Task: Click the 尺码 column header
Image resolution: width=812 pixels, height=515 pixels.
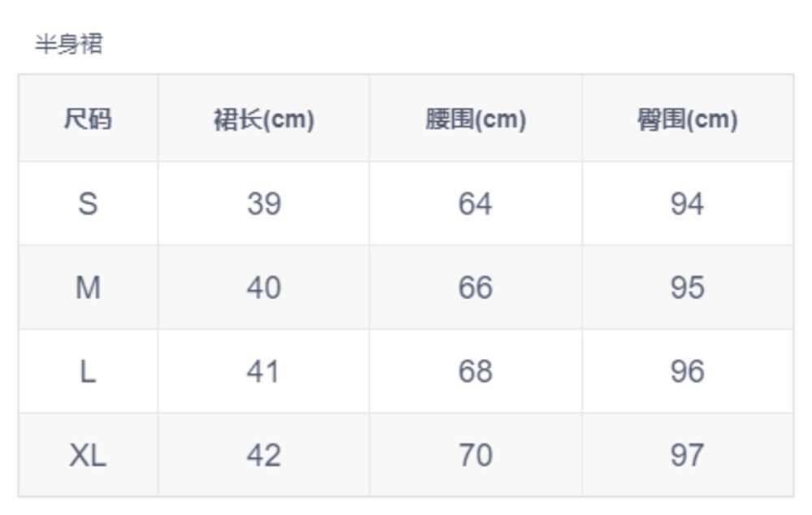Action: tap(88, 119)
